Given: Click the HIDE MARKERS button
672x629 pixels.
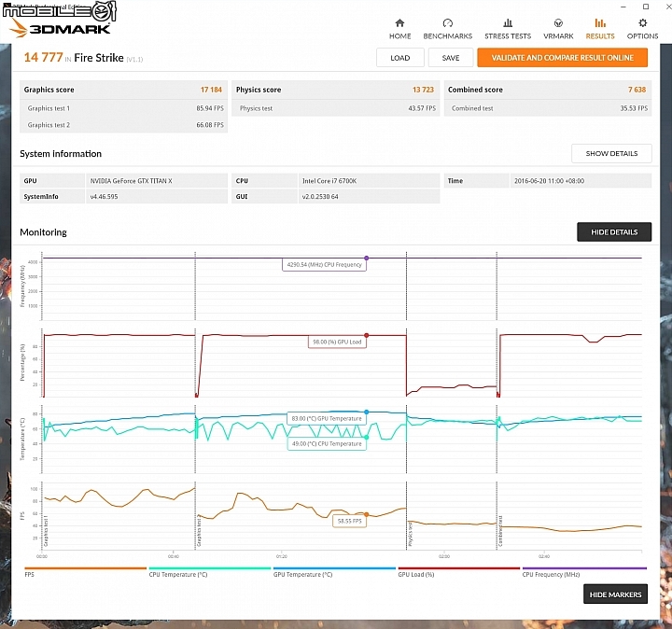Looking at the screenshot, I should coord(615,594).
